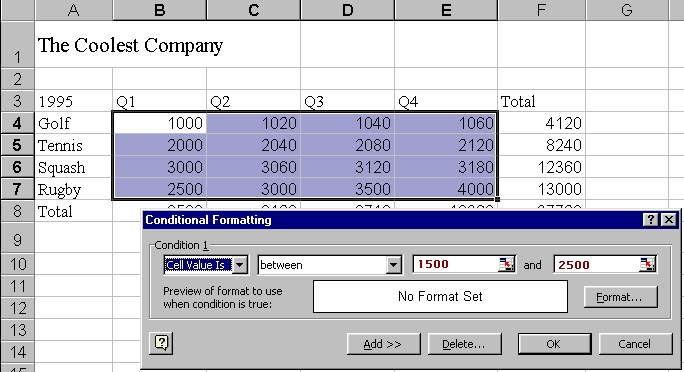The height and width of the screenshot is (372, 684).
Task: Click the range selector icon in the 2500 field
Action: point(648,264)
